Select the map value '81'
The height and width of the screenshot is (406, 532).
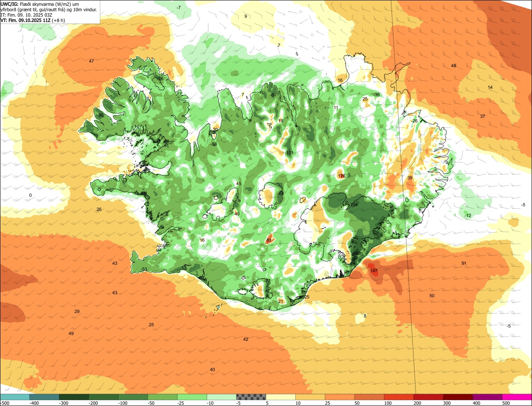coord(269,240)
